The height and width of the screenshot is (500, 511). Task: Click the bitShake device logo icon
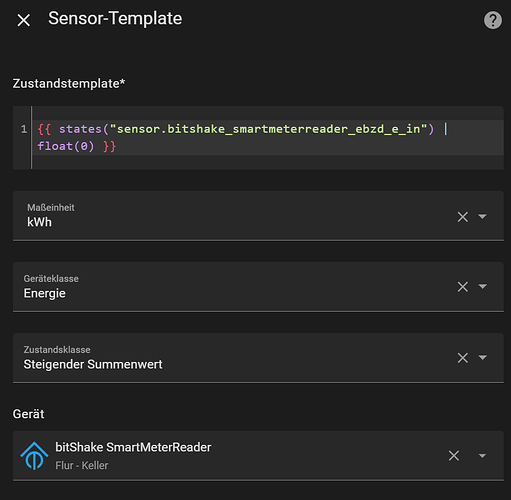point(34,456)
